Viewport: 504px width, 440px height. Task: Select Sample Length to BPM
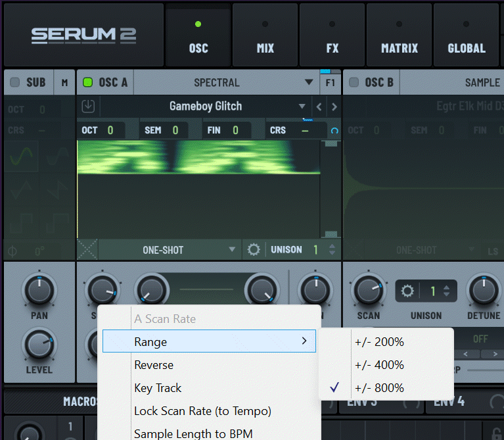pos(209,433)
